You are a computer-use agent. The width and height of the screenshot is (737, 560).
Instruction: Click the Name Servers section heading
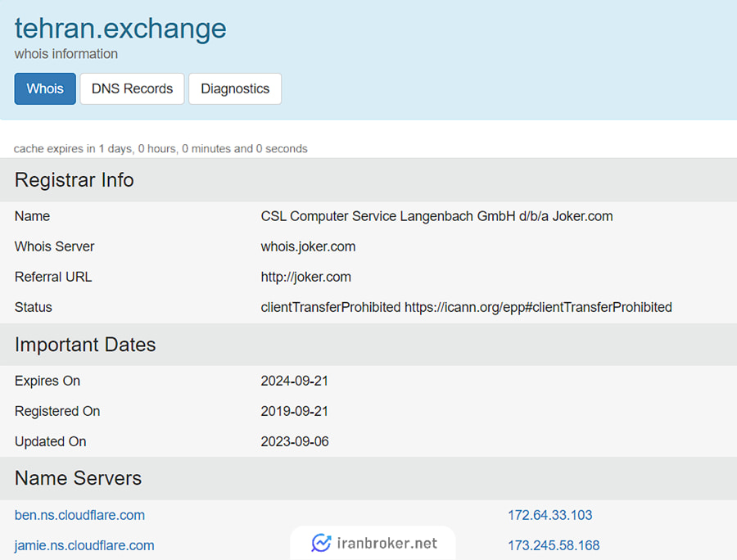pos(78,478)
